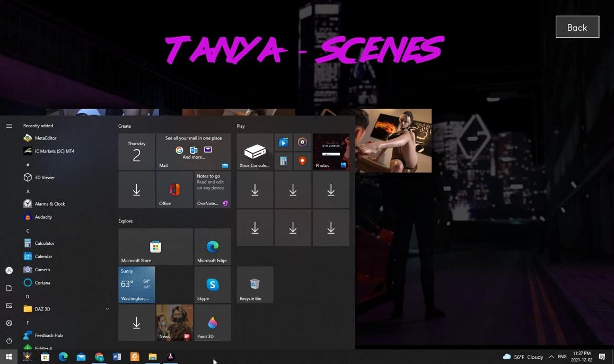Image resolution: width=614 pixels, height=364 pixels.
Task: Click the Power icon in Start sidebar
Action: pos(9,341)
